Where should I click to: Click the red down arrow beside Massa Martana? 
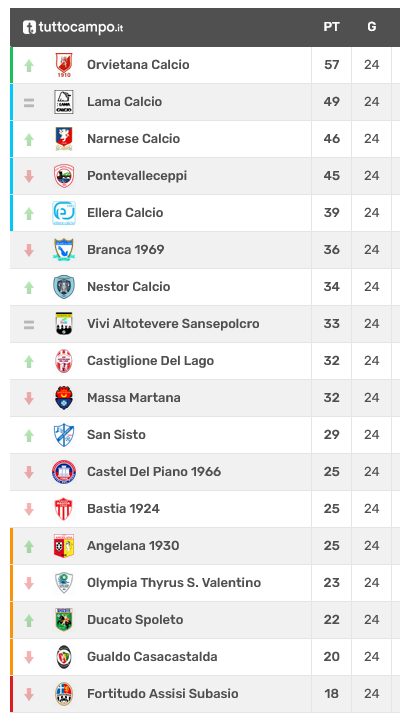tap(29, 398)
